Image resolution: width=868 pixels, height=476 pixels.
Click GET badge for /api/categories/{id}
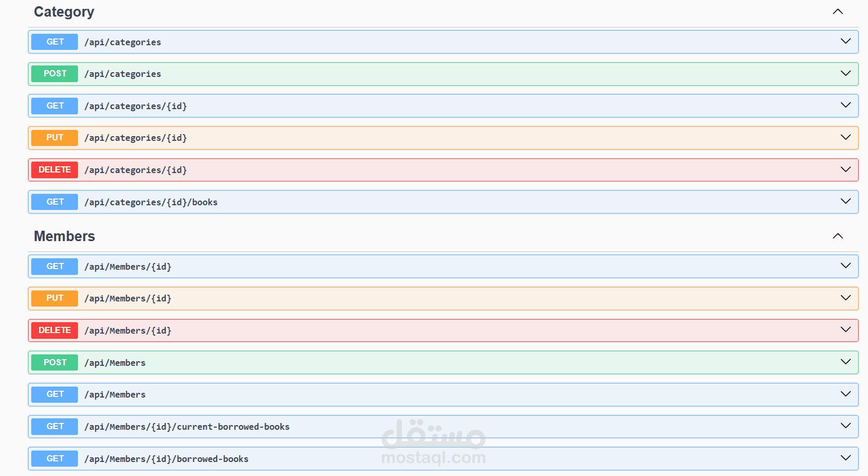tap(55, 105)
